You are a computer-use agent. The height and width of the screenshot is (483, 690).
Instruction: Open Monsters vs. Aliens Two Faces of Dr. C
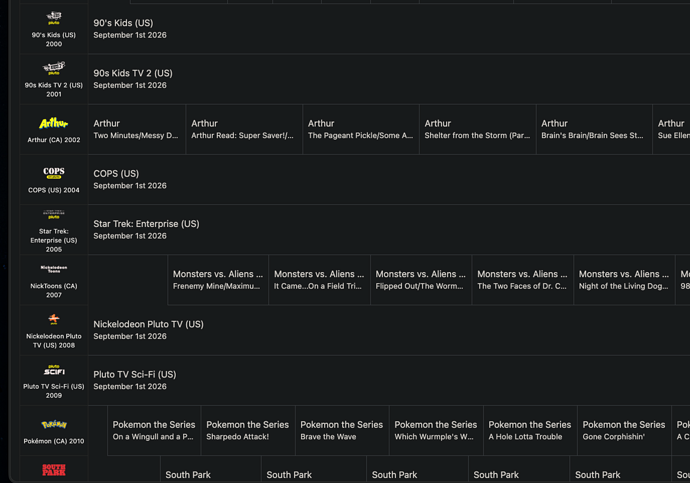tap(523, 280)
